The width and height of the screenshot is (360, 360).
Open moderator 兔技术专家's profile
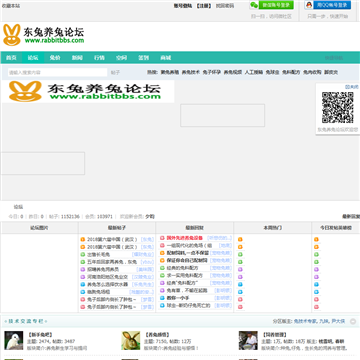306,321
